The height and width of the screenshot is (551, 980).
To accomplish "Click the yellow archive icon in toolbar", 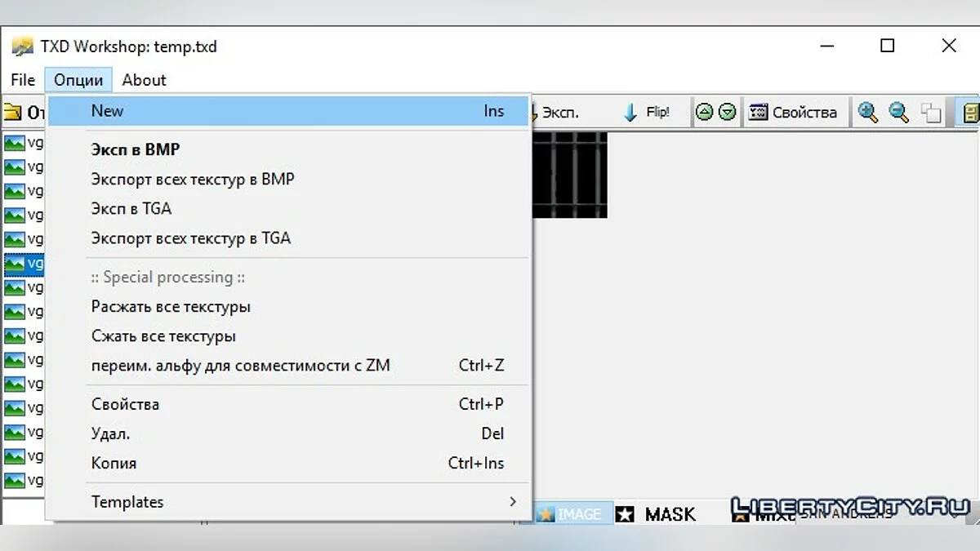I will [969, 113].
